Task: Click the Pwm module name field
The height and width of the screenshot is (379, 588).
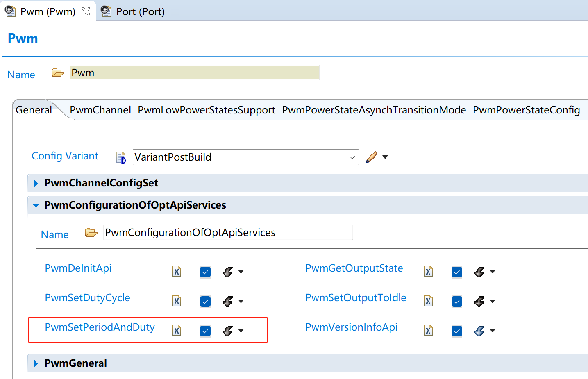Action: 194,73
